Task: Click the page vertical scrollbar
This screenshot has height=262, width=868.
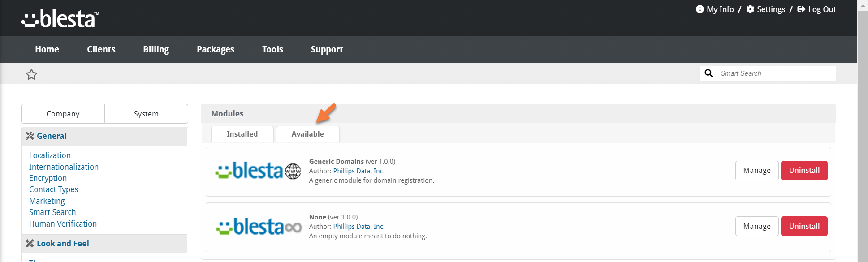Action: pos(863,134)
